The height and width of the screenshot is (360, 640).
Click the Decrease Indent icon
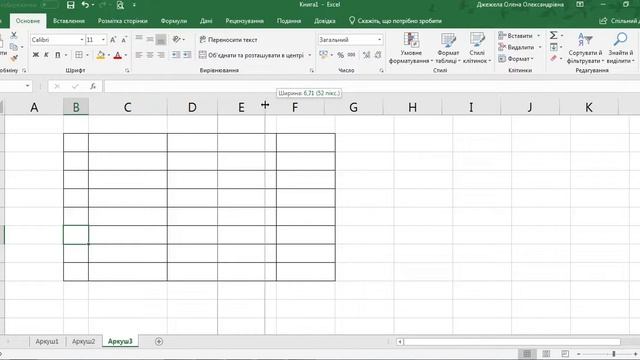coord(176,55)
